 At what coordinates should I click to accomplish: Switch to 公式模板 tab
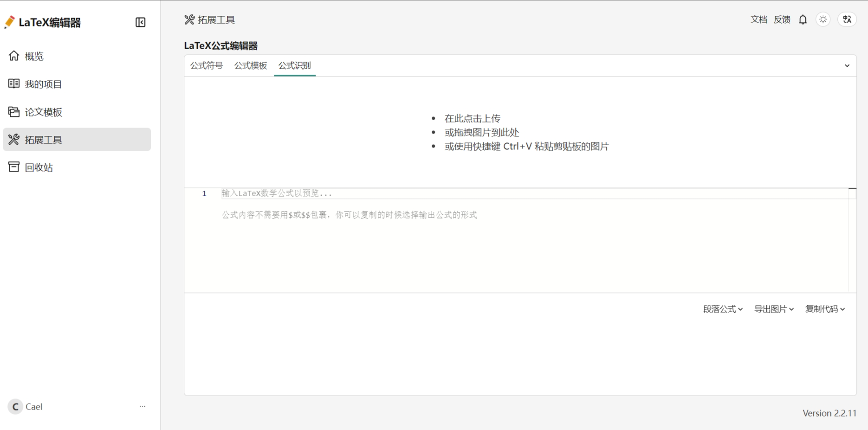pyautogui.click(x=251, y=65)
